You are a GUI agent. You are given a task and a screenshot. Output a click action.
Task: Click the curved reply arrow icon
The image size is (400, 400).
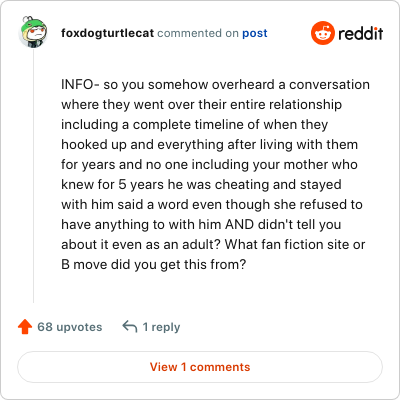130,327
